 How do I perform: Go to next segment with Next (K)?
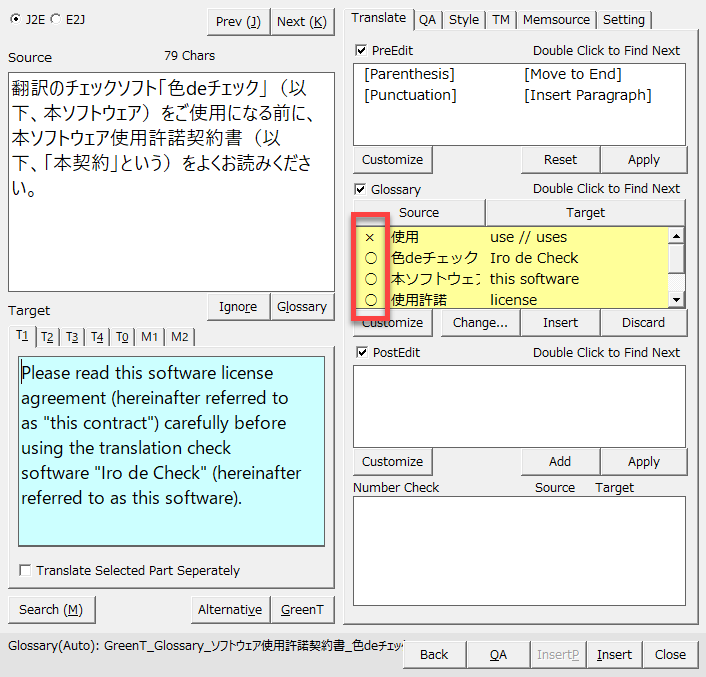tap(301, 21)
